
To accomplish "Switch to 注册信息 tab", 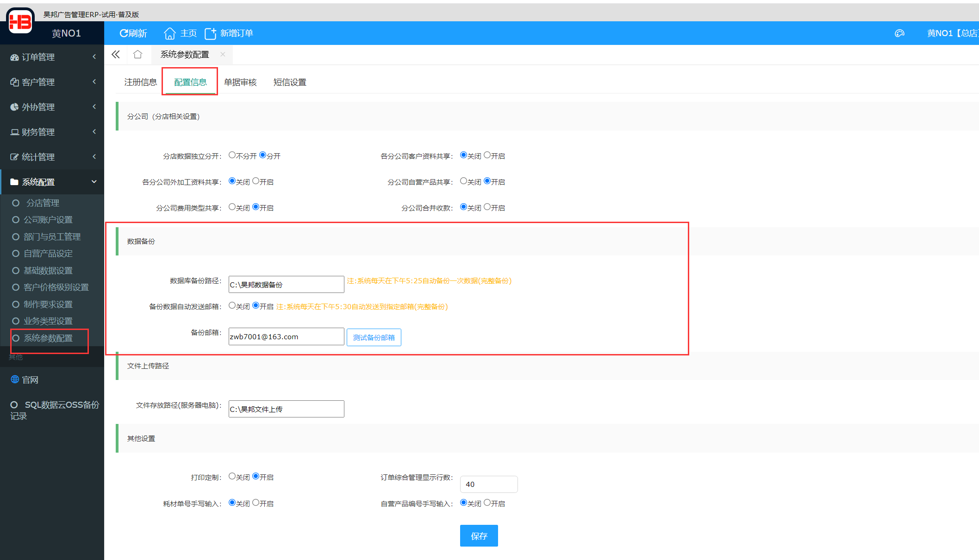I will 141,82.
